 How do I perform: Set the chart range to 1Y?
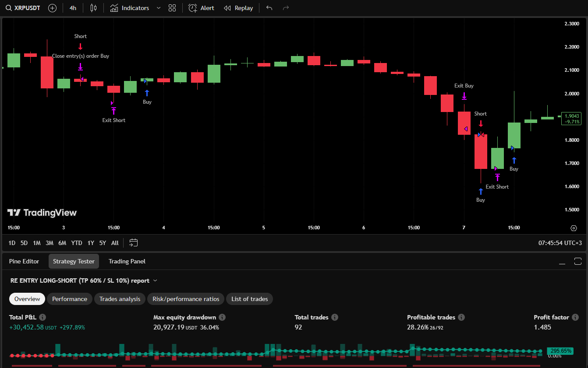pos(91,242)
